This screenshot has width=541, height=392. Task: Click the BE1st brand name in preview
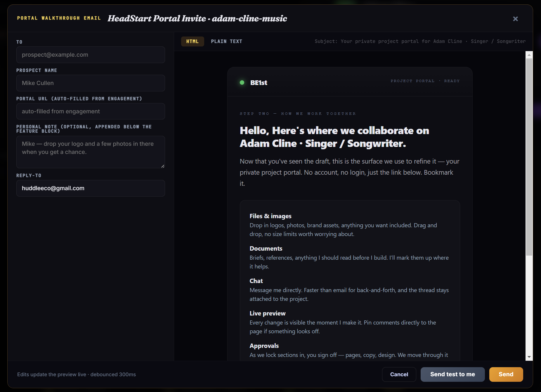pyautogui.click(x=259, y=83)
